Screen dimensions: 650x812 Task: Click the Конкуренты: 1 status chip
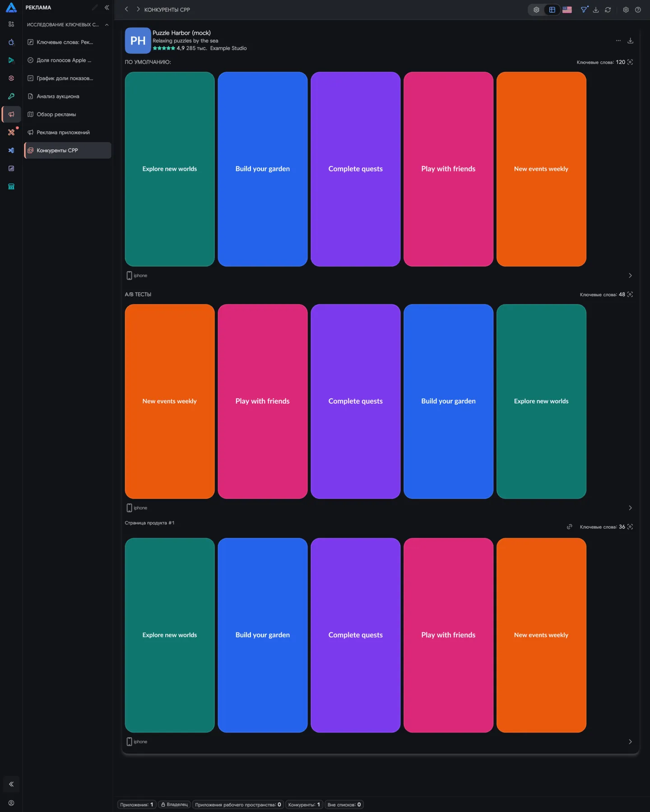click(304, 804)
